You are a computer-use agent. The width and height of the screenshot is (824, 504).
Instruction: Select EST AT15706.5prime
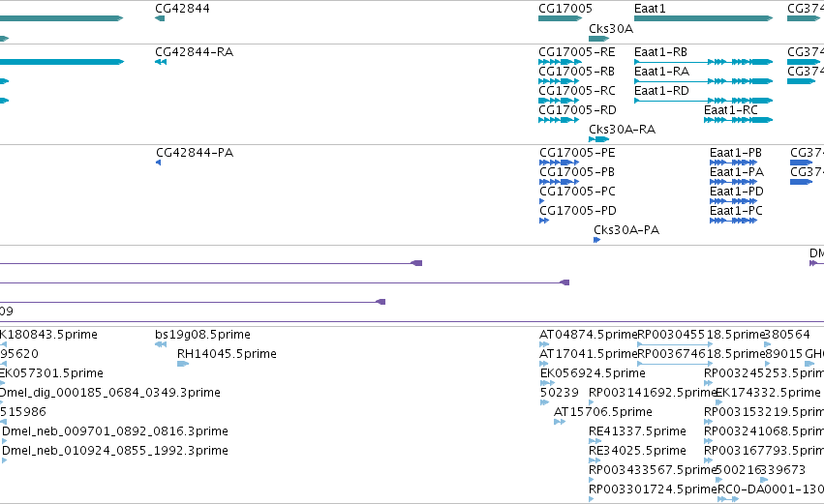[603, 413]
